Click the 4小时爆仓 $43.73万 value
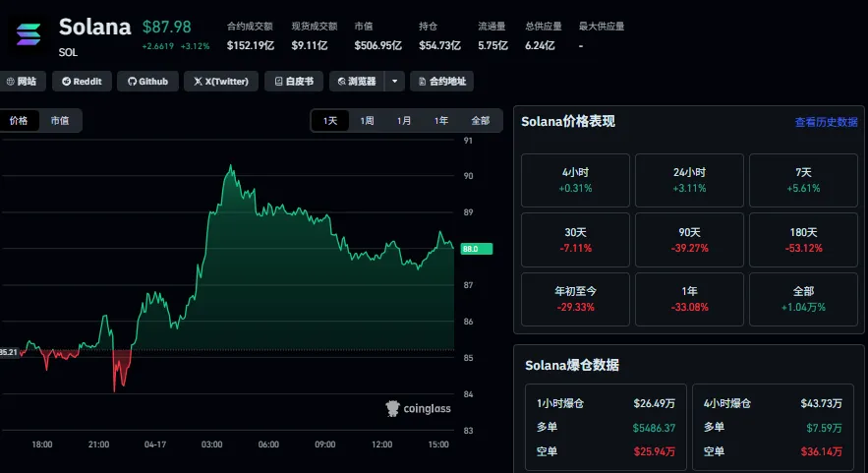The height and width of the screenshot is (473, 868). [x=822, y=403]
